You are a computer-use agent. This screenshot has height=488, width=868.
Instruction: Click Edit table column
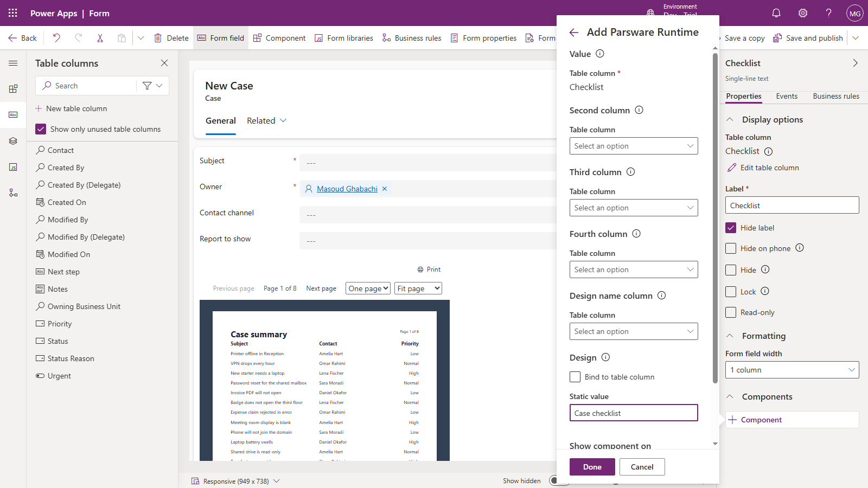[x=763, y=168]
